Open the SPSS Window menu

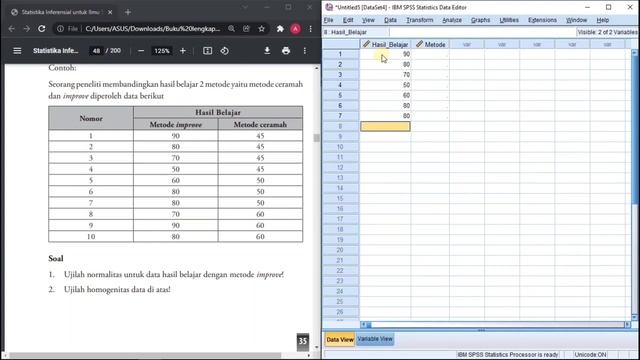576,20
